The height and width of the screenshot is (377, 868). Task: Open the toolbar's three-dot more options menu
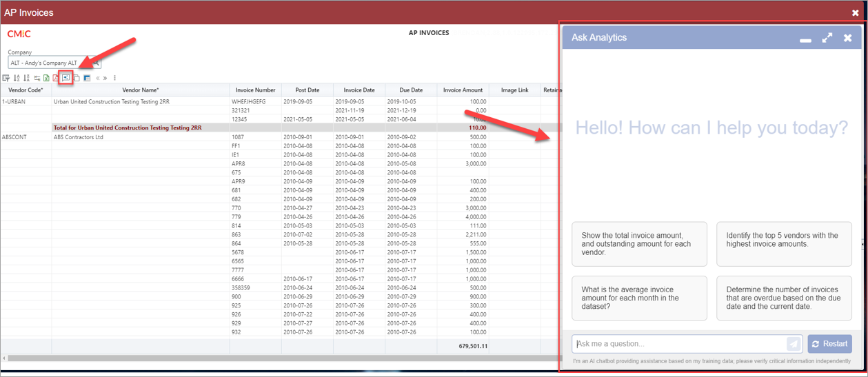114,78
